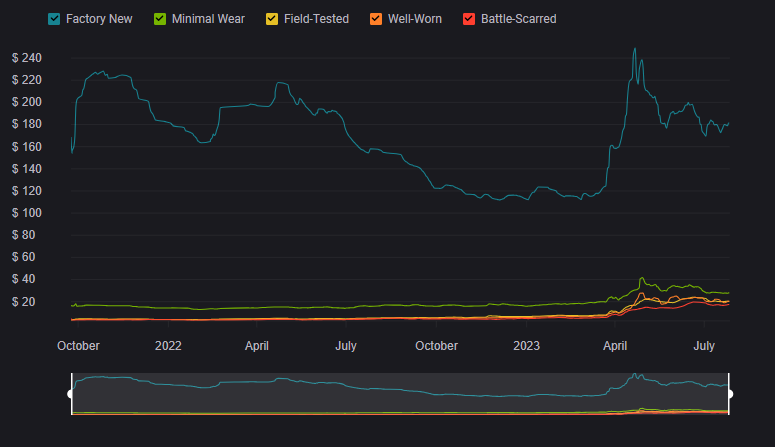775x447 pixels.
Task: Uncheck the Factory New checkbox
Action: pos(55,19)
